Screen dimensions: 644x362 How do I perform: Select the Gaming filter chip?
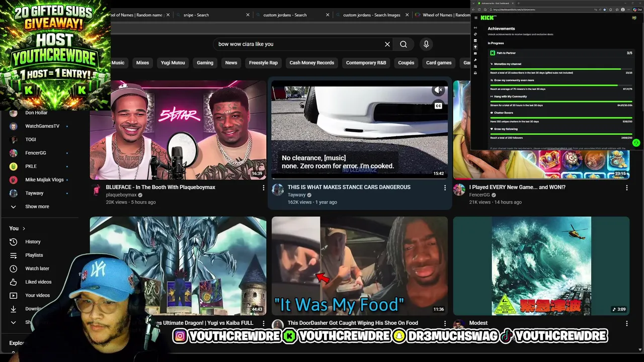click(205, 63)
